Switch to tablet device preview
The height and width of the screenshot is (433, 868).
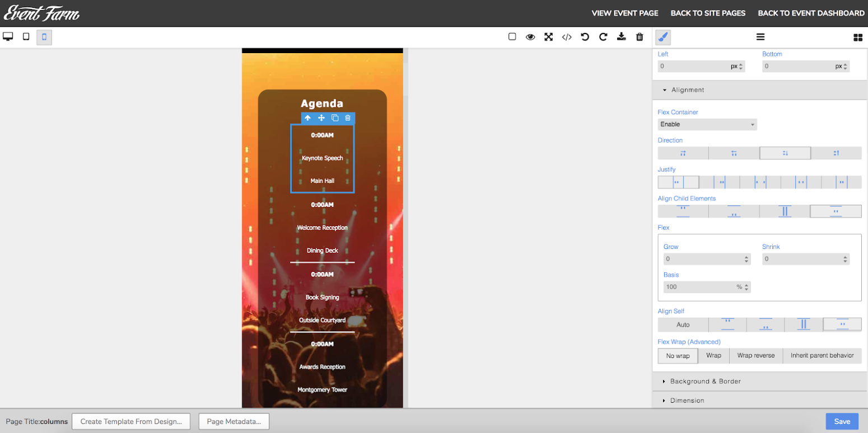tap(26, 37)
